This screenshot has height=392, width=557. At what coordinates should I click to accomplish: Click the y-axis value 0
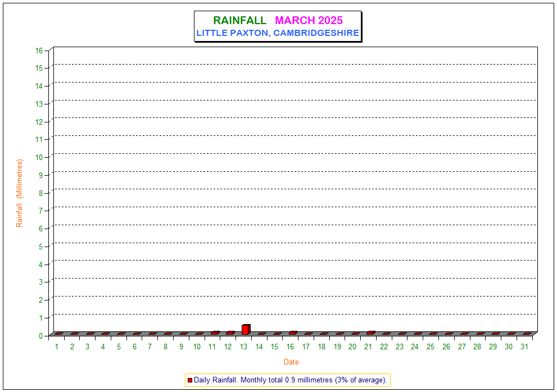point(41,336)
